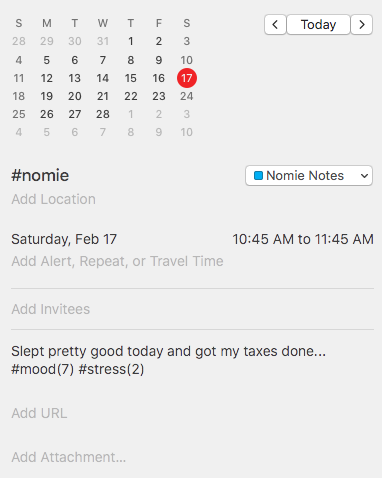Expand Add Alert, Repeat, or Travel Time
The width and height of the screenshot is (382, 478).
point(117,261)
